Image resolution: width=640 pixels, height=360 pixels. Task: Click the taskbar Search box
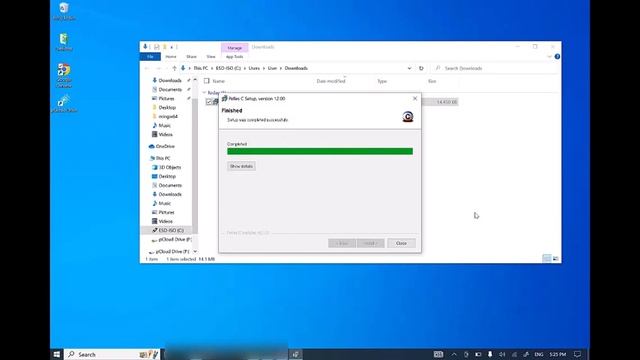point(113,354)
